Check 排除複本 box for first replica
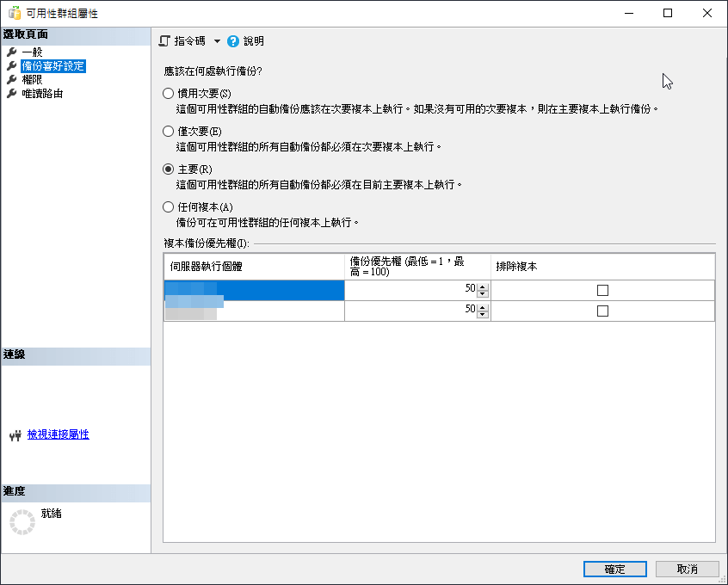Screen dimensions: 728x585 point(602,290)
